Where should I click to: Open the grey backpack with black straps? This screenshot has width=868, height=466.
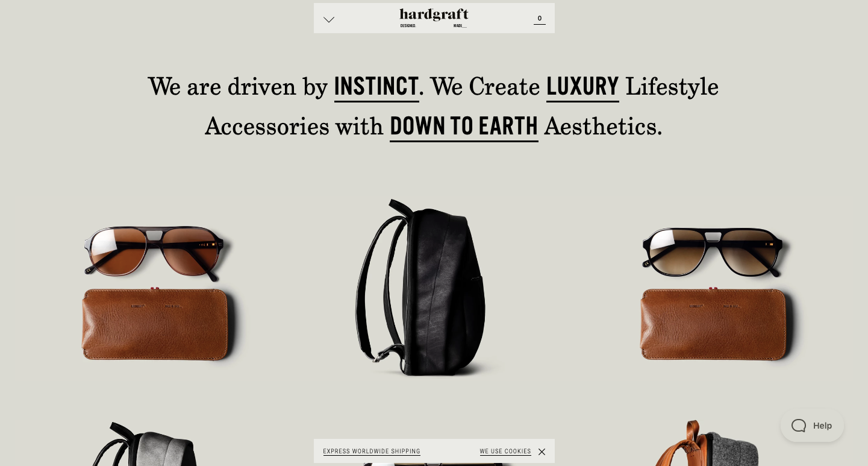[145, 444]
